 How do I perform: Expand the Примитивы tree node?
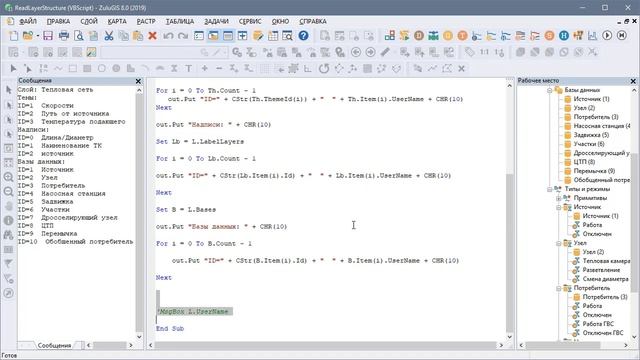(559, 198)
